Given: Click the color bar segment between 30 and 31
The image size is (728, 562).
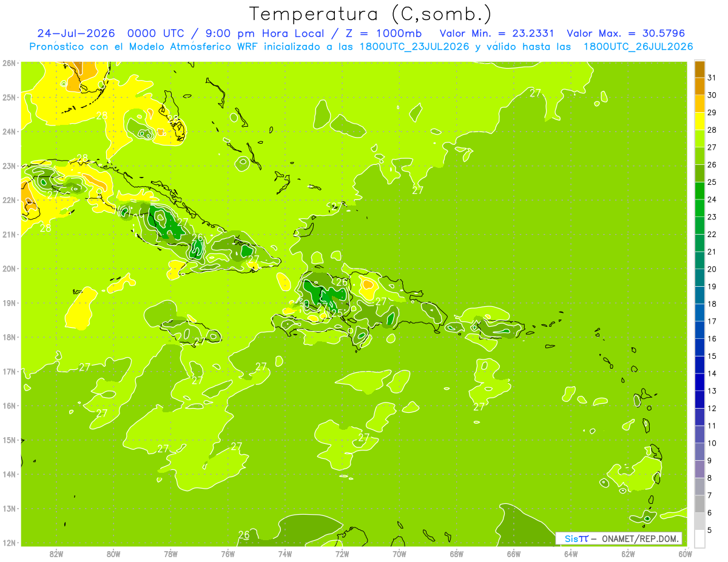Looking at the screenshot, I should click(699, 87).
